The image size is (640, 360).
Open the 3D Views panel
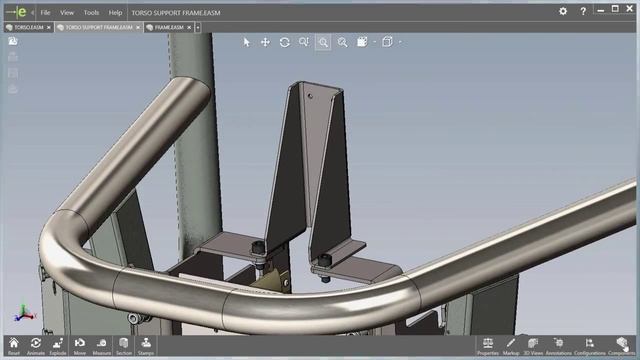pyautogui.click(x=533, y=346)
